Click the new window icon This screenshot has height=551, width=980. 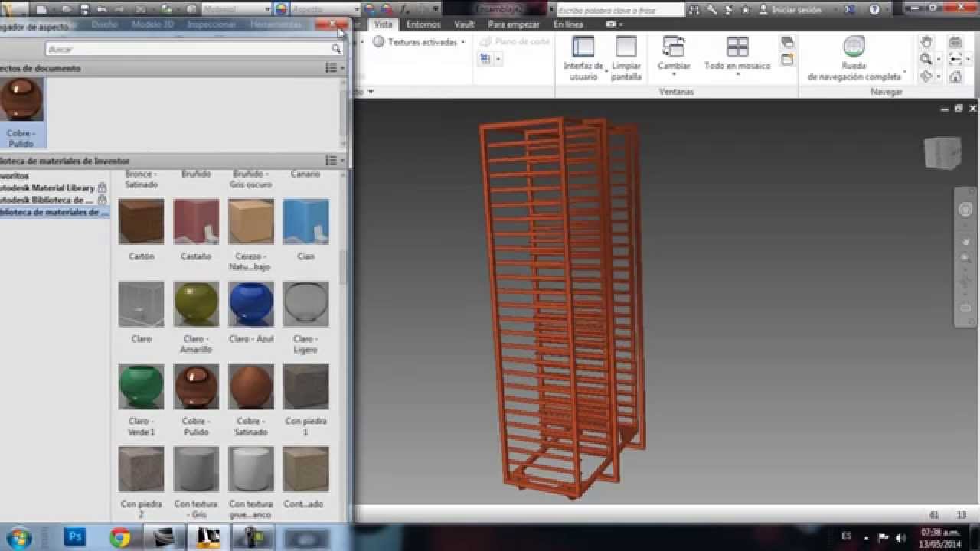pyautogui.click(x=788, y=60)
